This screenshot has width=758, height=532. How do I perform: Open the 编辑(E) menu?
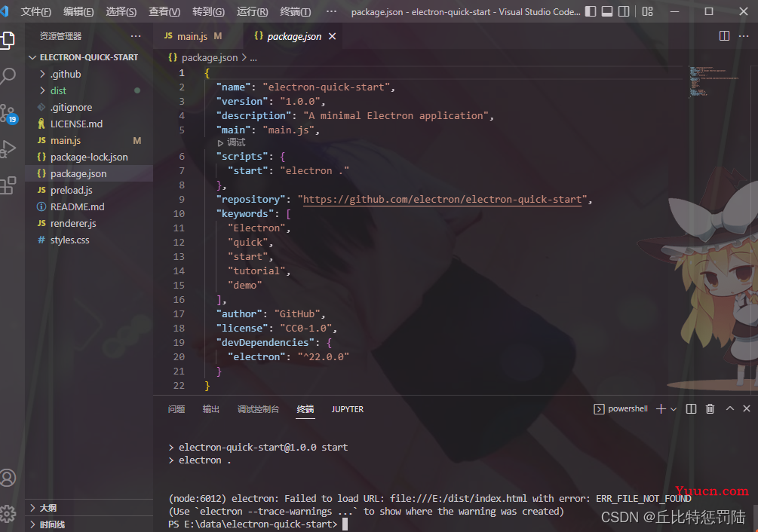coord(78,11)
